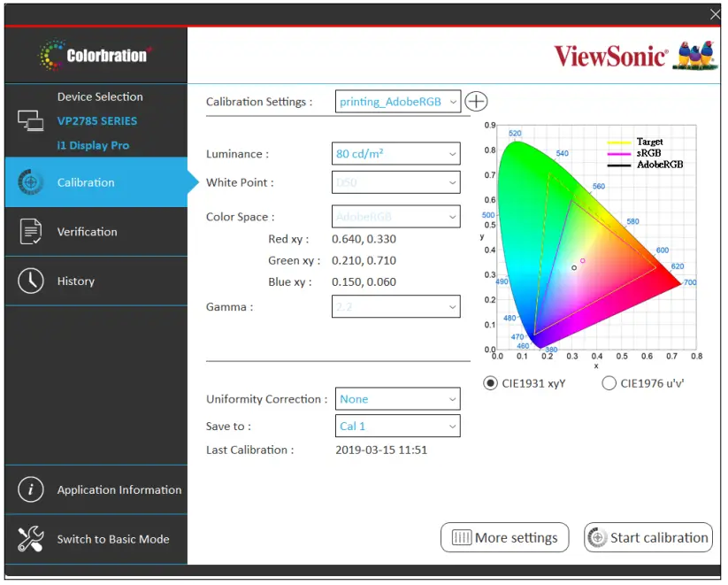728x585 pixels.
Task: Open the Uniformity Correction dropdown
Action: pyautogui.click(x=396, y=398)
